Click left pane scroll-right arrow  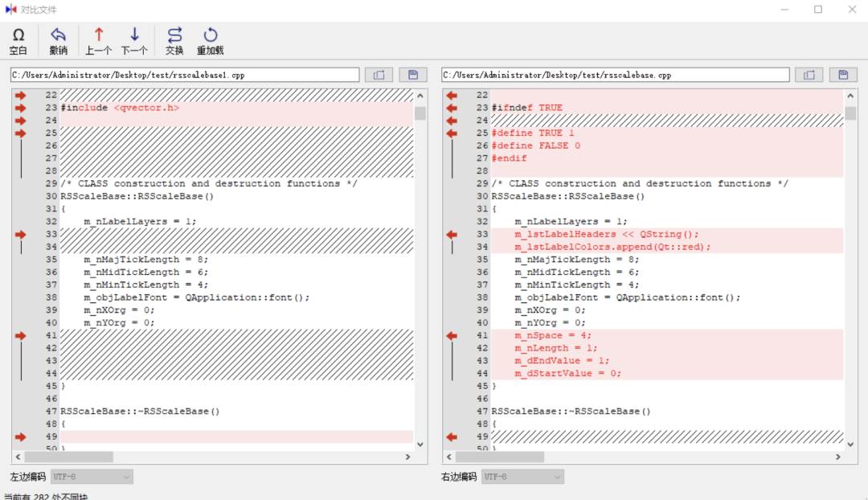coord(408,457)
